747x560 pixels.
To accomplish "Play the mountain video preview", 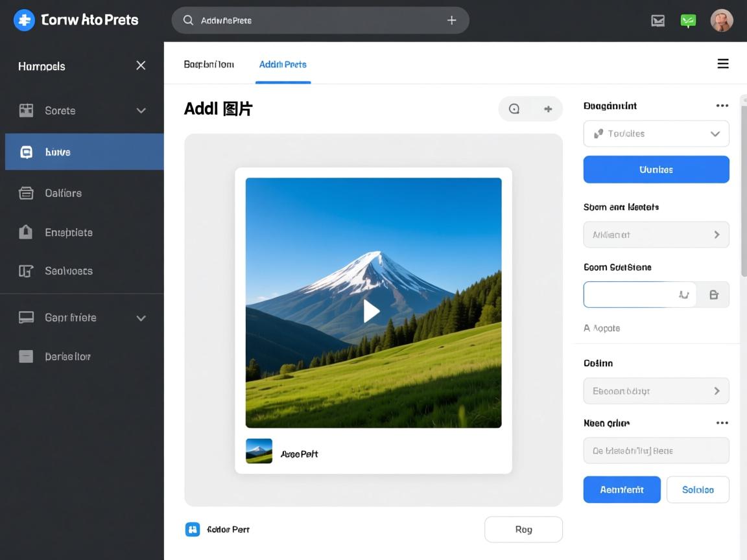I will click(372, 311).
